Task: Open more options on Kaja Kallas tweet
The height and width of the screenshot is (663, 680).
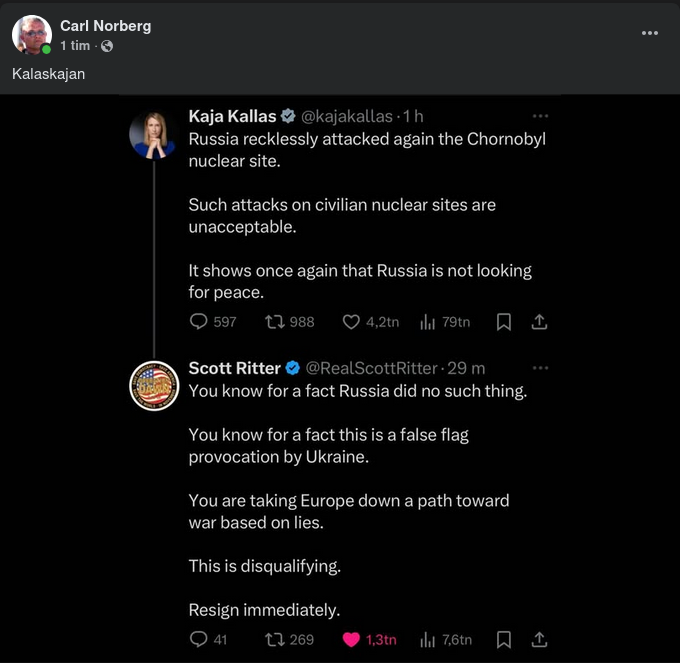Action: pyautogui.click(x=540, y=116)
